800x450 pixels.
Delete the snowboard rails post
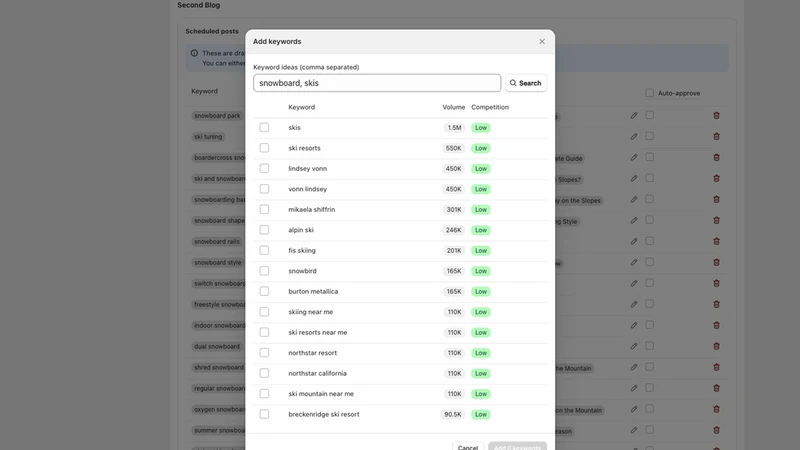(x=716, y=241)
